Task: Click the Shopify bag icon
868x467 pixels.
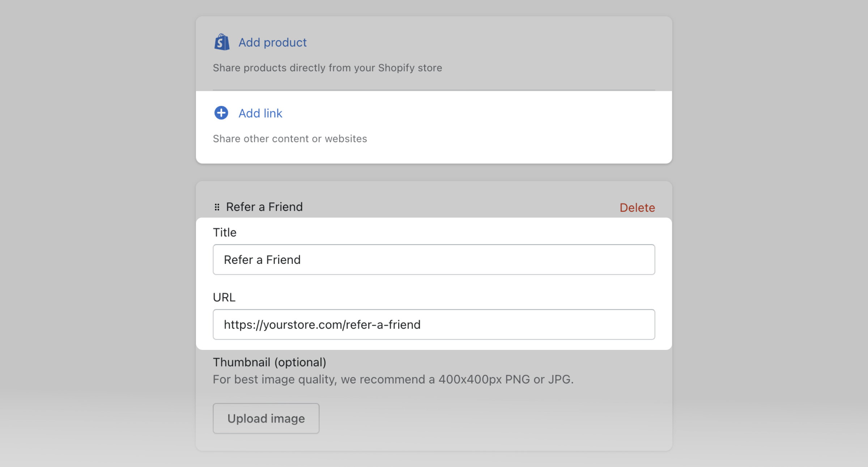Action: tap(222, 42)
